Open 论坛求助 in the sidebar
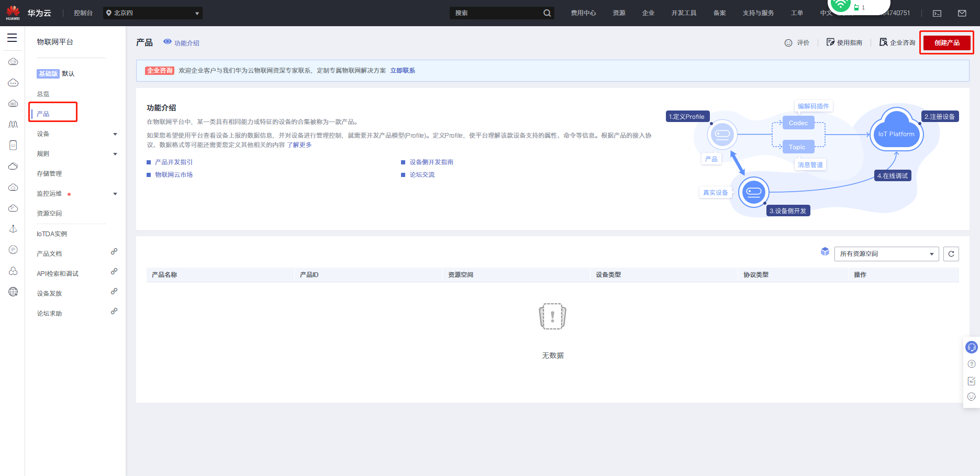Image resolution: width=980 pixels, height=476 pixels. click(x=49, y=314)
